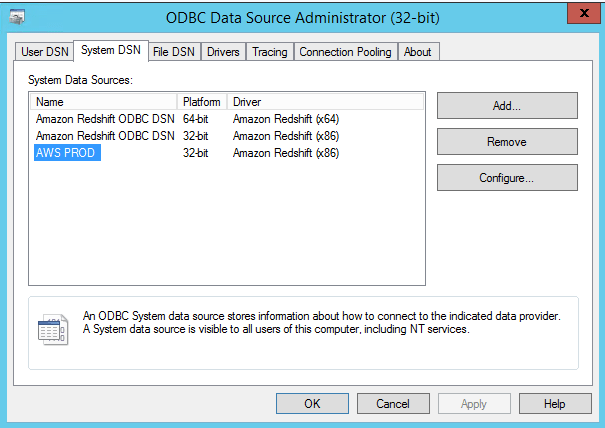605x428 pixels.
Task: Click the Add... button
Action: [507, 105]
